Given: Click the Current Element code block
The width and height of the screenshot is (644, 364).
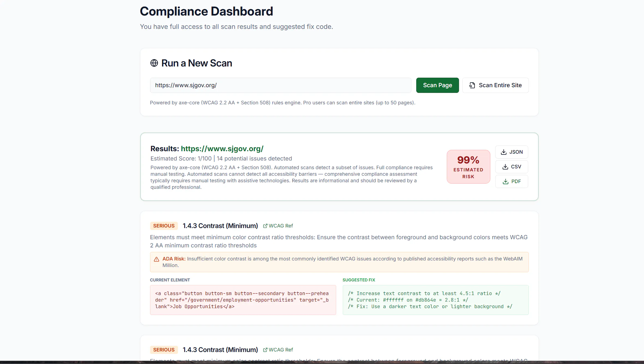Looking at the screenshot, I should coord(243,300).
